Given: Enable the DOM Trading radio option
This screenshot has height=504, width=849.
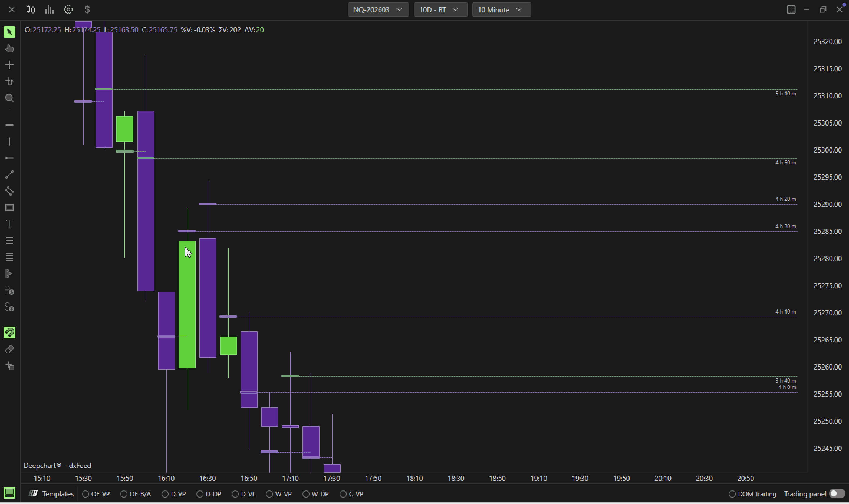Looking at the screenshot, I should pyautogui.click(x=732, y=494).
